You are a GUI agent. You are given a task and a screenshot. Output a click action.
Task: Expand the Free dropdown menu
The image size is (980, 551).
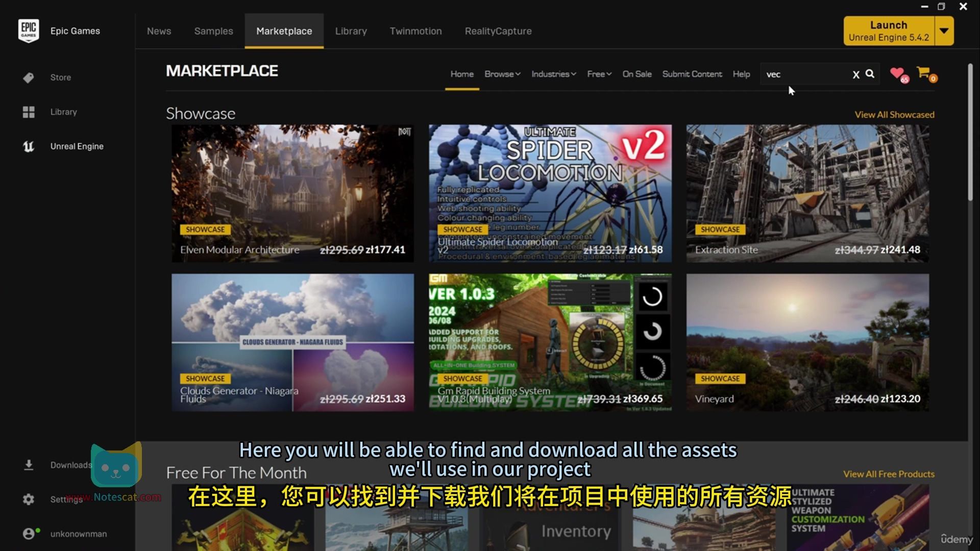599,74
